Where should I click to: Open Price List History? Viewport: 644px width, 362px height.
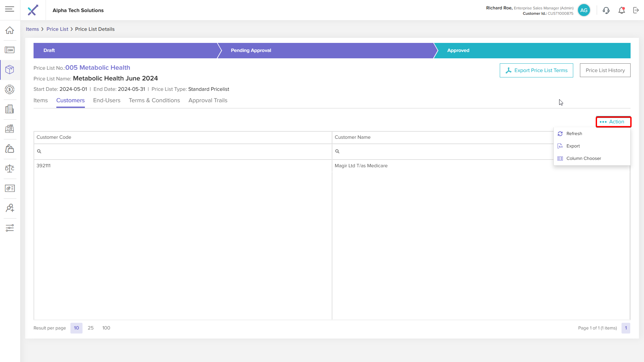[x=605, y=70]
